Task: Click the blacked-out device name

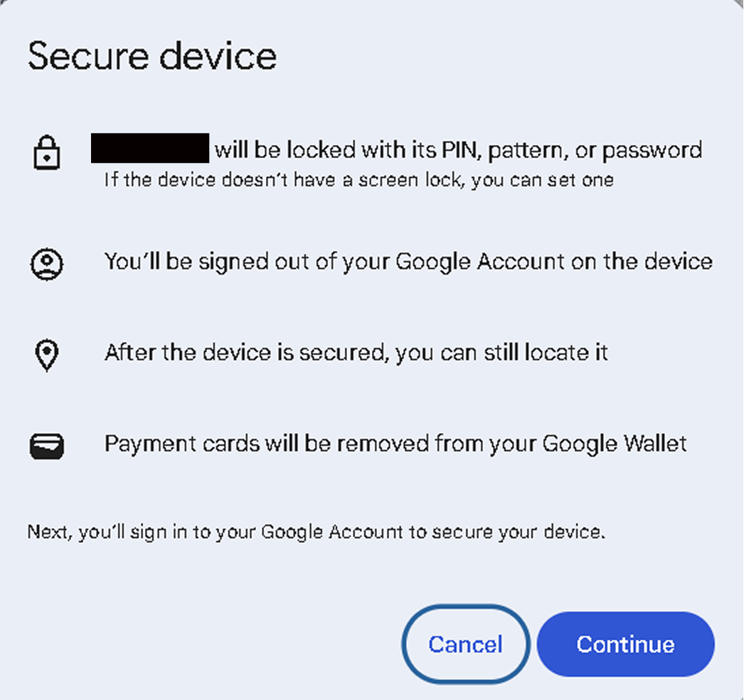Action: (150, 148)
